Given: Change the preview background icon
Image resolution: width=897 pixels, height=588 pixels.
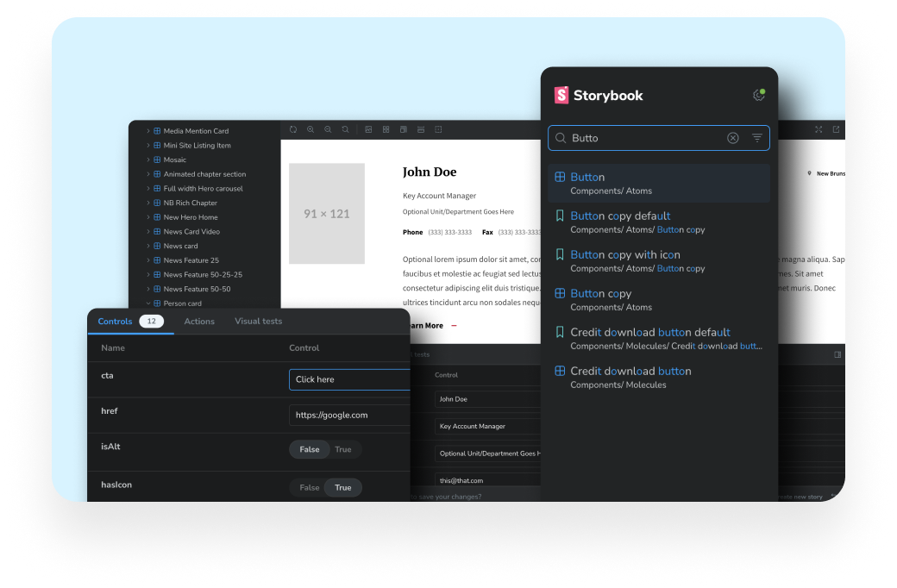Looking at the screenshot, I should point(368,129).
